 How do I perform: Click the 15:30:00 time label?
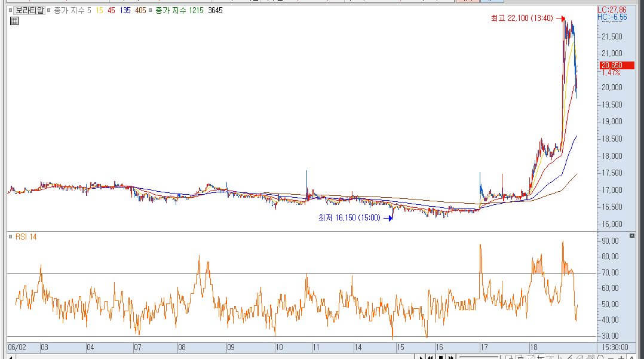(x=615, y=348)
